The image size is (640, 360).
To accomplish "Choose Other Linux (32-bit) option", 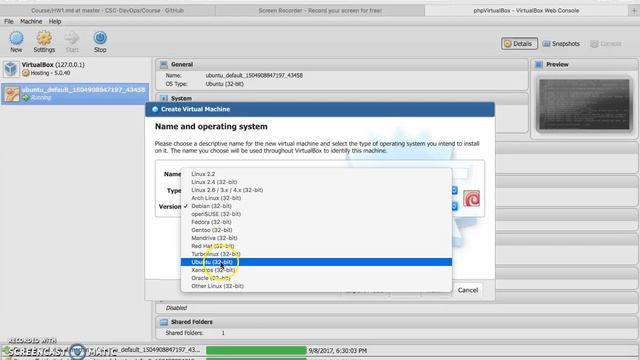I will tap(316, 286).
